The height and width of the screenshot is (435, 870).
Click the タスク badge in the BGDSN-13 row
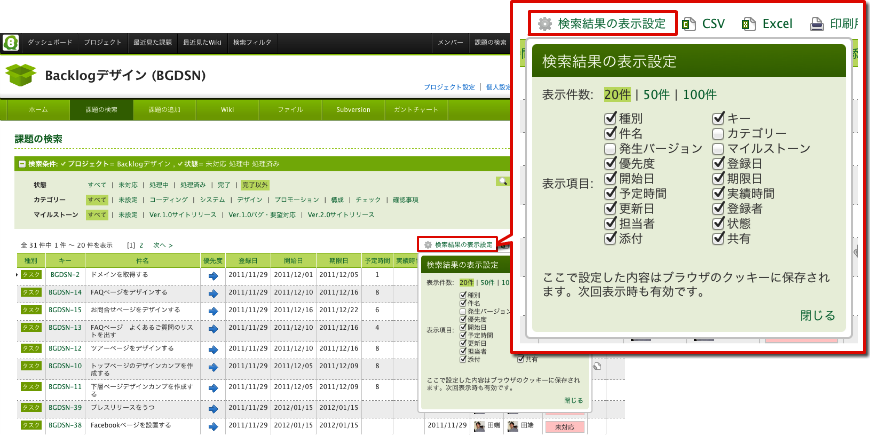[x=31, y=328]
